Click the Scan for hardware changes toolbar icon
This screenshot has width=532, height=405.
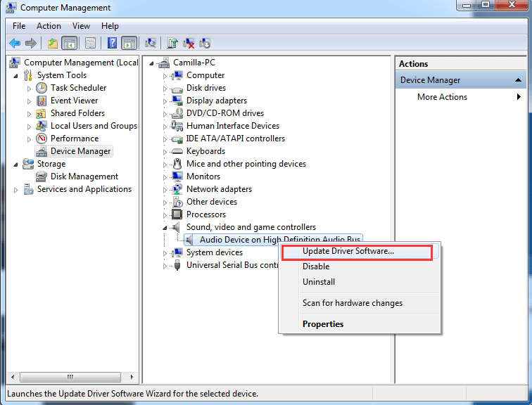click(151, 44)
